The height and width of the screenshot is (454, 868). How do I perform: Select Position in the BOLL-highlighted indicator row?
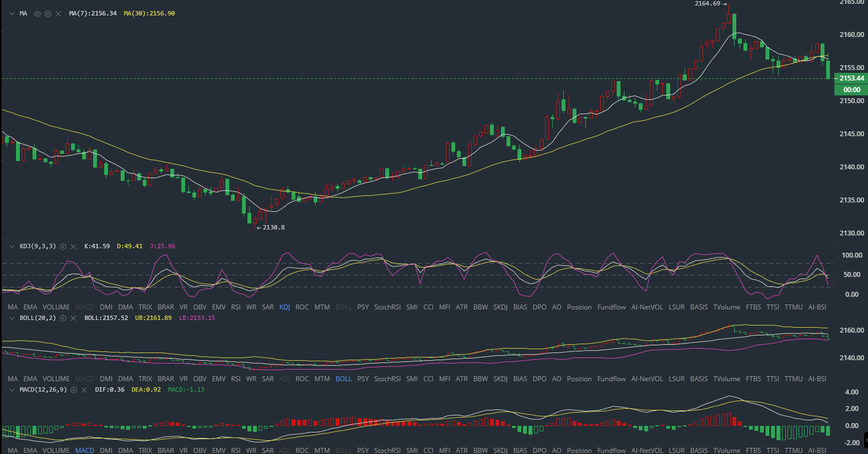(579, 379)
